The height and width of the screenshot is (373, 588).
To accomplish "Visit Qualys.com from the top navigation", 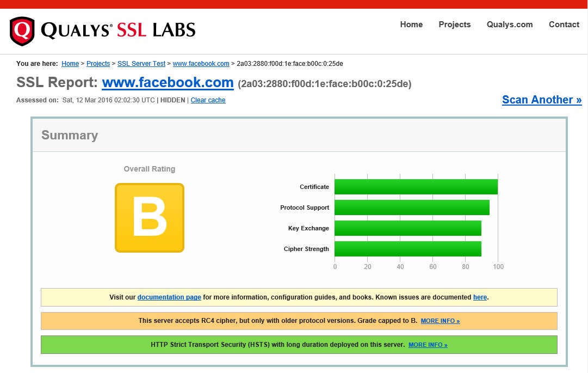I will [509, 25].
